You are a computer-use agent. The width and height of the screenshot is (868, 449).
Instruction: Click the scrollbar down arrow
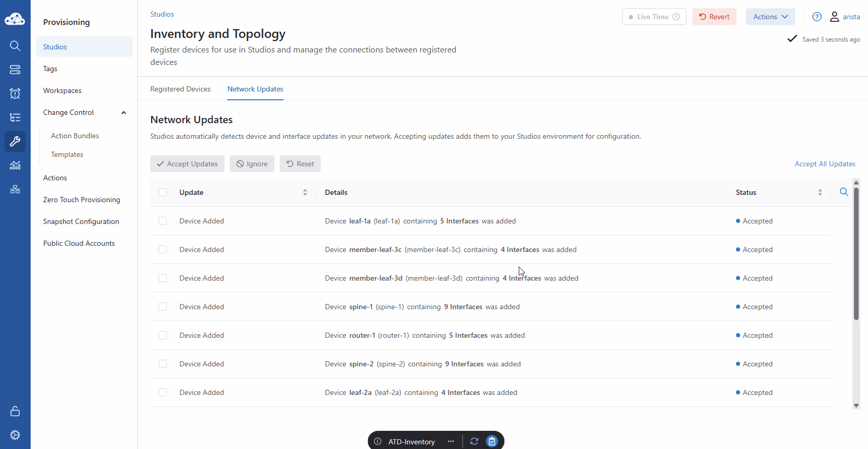tap(856, 406)
